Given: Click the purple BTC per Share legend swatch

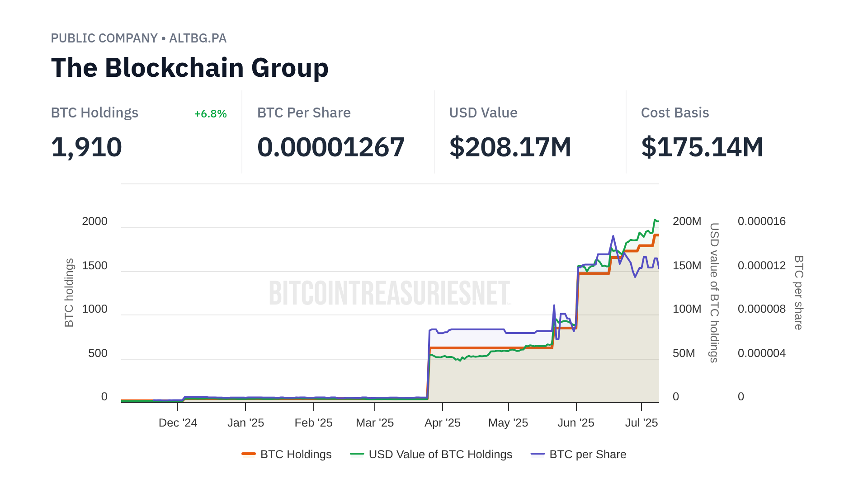Looking at the screenshot, I should (538, 454).
